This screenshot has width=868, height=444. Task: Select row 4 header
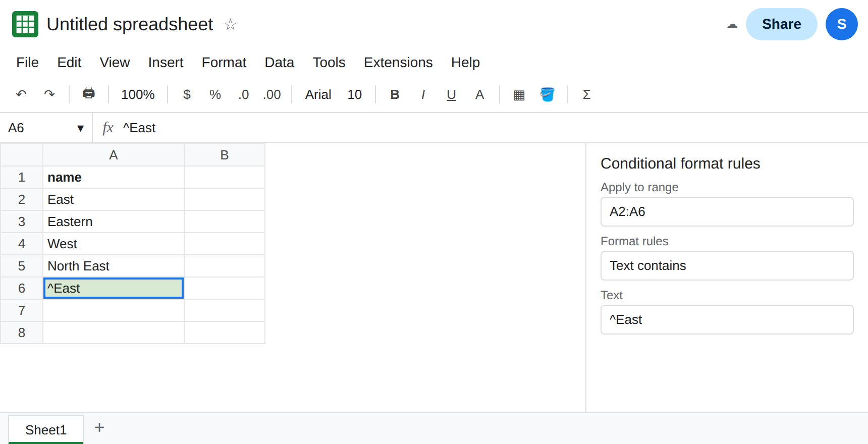22,244
